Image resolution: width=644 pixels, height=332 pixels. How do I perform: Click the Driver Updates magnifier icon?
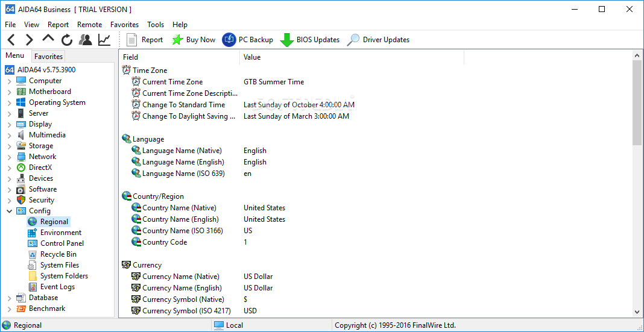pyautogui.click(x=353, y=40)
